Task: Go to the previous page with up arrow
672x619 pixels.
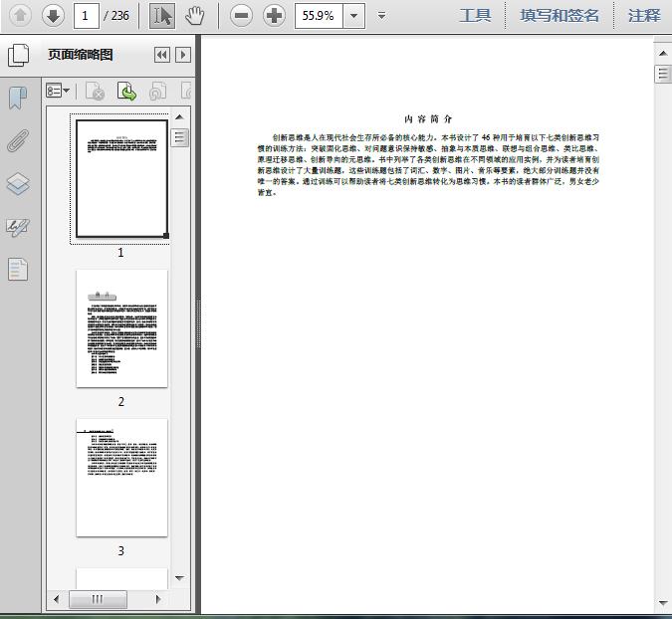Action: [x=20, y=15]
